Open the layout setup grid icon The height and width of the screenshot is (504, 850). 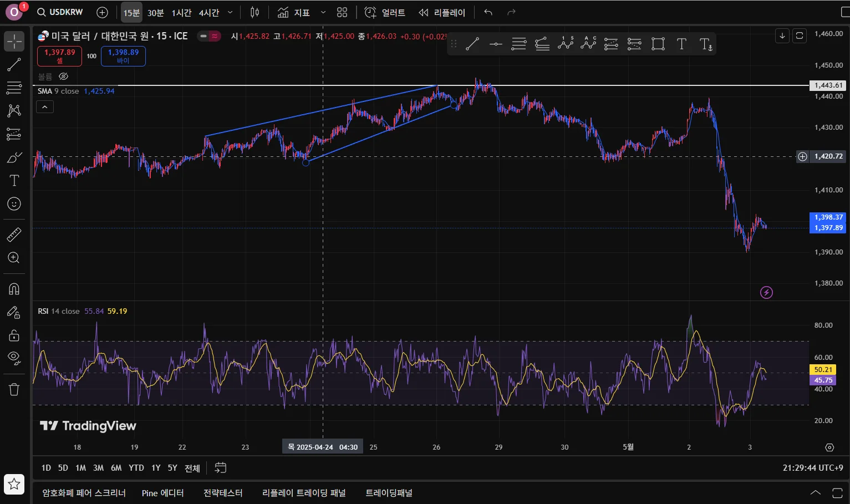(x=342, y=12)
